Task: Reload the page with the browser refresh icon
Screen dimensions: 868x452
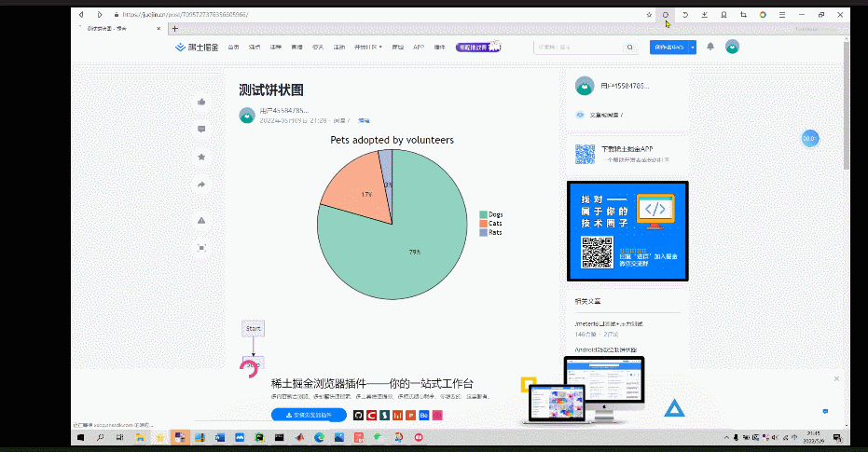Action: click(x=666, y=15)
